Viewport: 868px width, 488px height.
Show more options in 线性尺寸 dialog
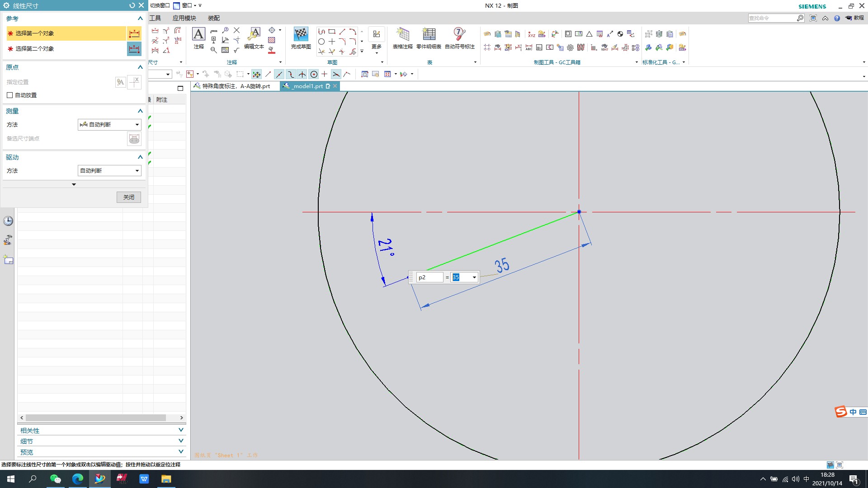[x=74, y=184]
